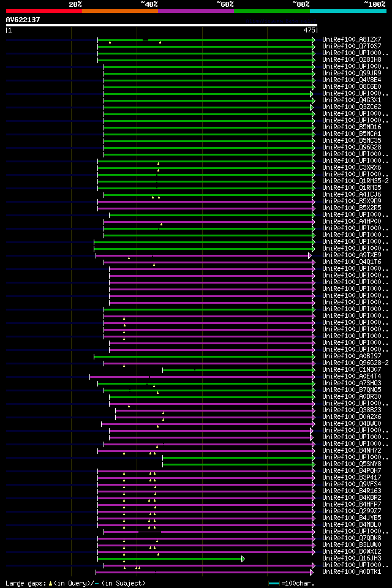Click the 'Large gaps' legend text

click(25, 583)
